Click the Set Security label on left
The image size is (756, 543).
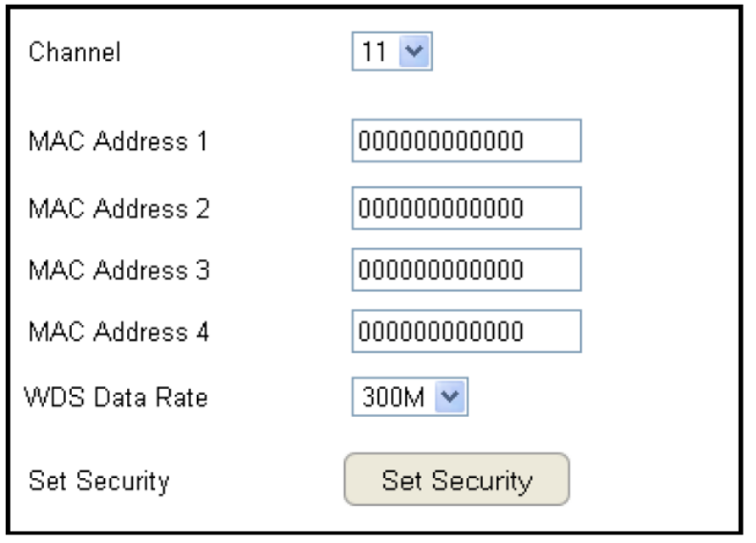pyautogui.click(x=100, y=480)
